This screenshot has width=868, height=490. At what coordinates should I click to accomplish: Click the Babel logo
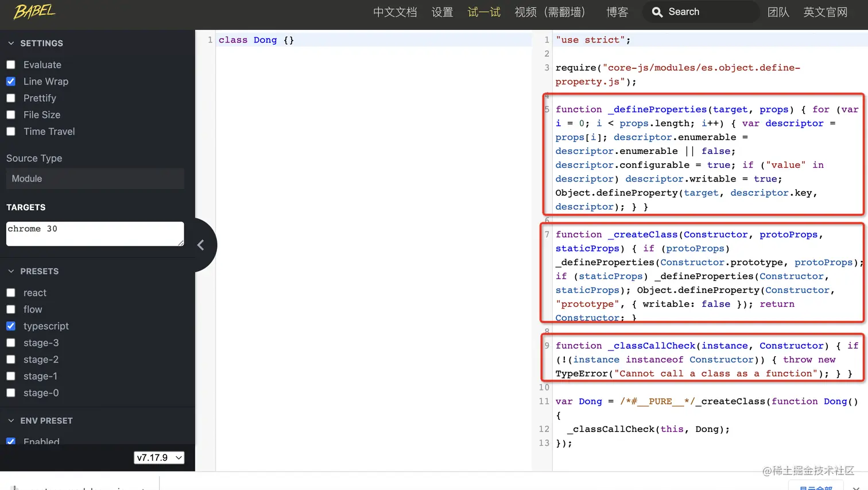coord(34,11)
